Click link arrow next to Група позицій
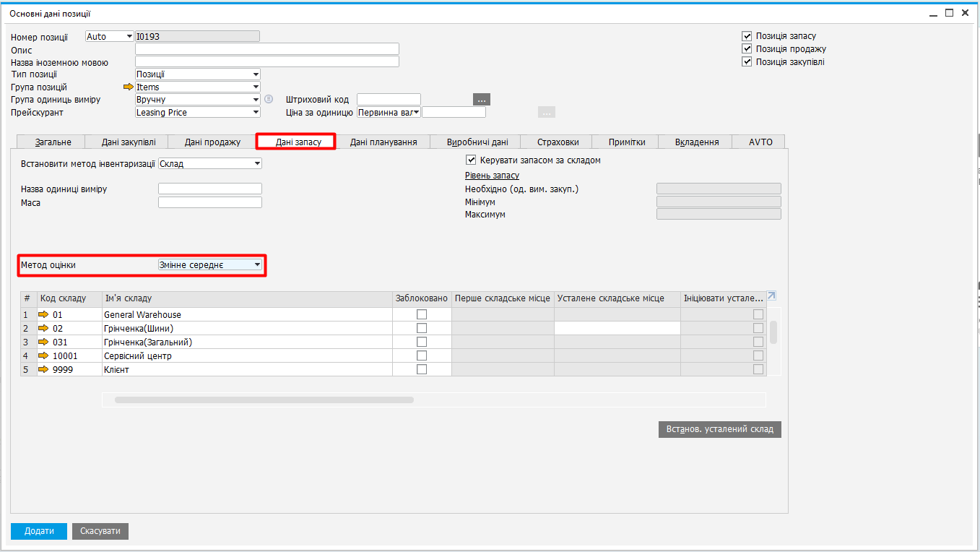Image resolution: width=980 pixels, height=552 pixels. point(129,87)
